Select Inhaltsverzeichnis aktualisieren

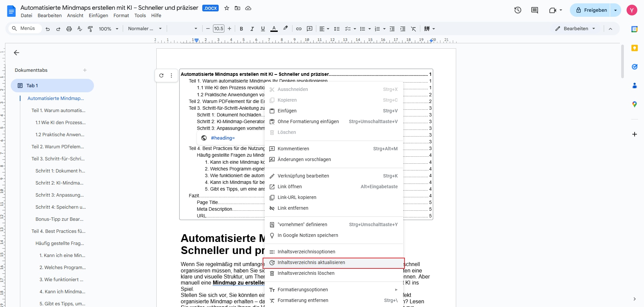(334, 263)
